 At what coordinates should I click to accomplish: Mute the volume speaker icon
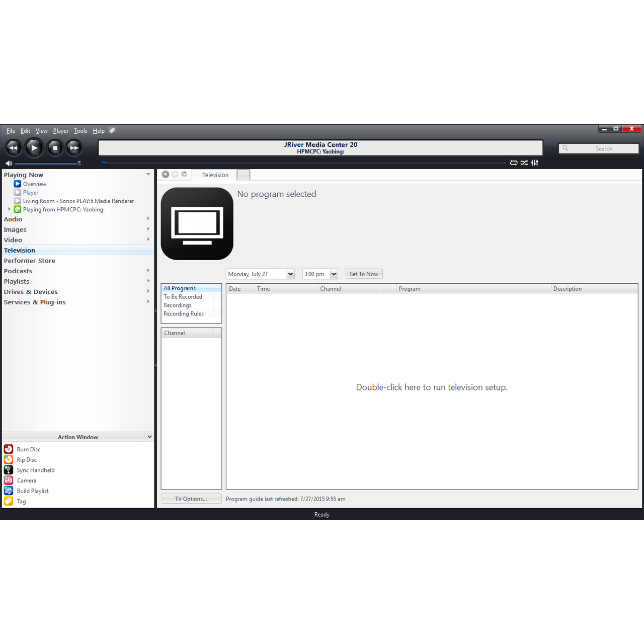click(9, 163)
